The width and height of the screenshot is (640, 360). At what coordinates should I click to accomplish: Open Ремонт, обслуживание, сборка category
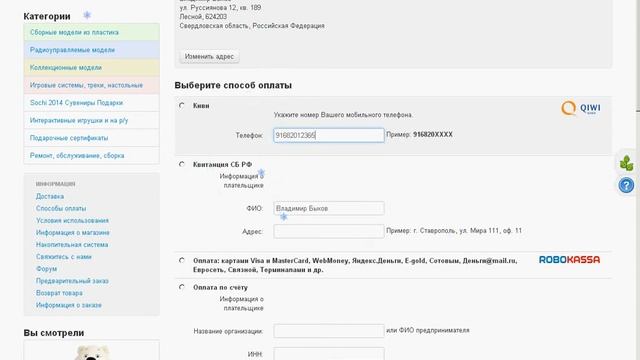(91, 155)
